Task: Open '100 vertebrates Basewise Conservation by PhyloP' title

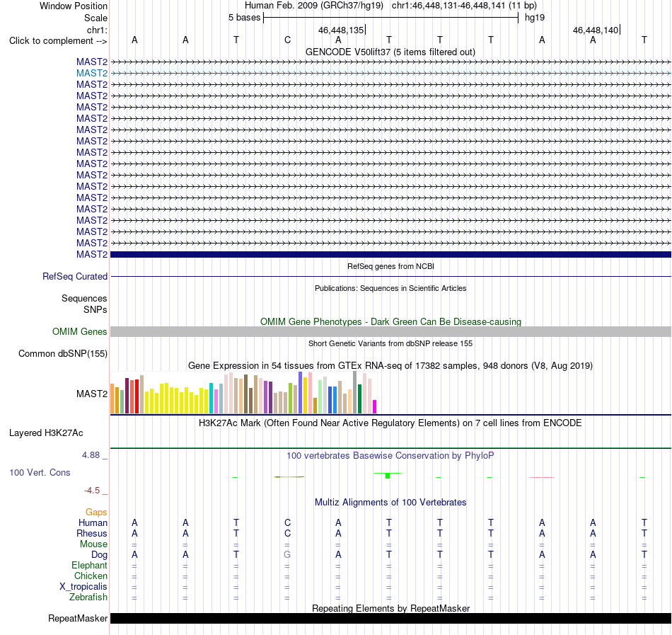Action: (390, 456)
